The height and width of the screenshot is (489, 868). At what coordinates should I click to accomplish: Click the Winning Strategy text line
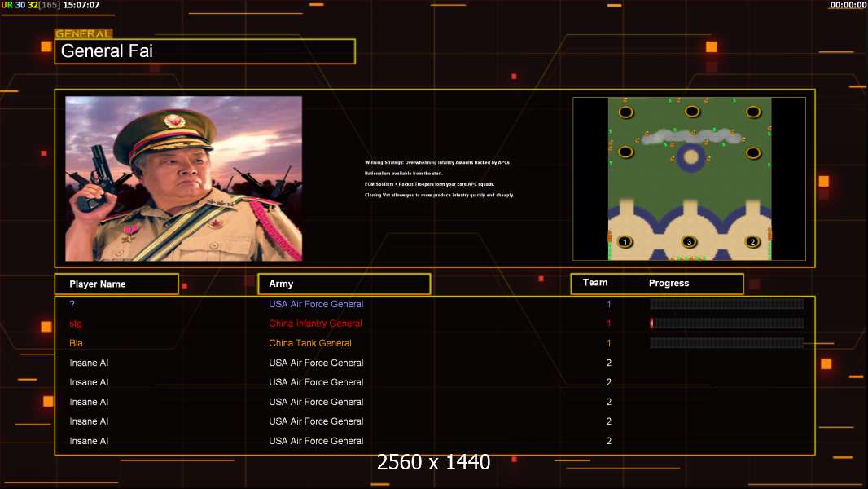coord(436,162)
